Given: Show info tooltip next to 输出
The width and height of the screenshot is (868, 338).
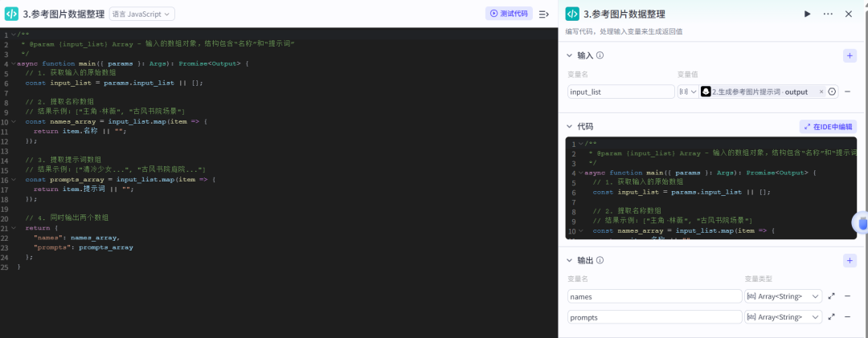Looking at the screenshot, I should (x=600, y=260).
